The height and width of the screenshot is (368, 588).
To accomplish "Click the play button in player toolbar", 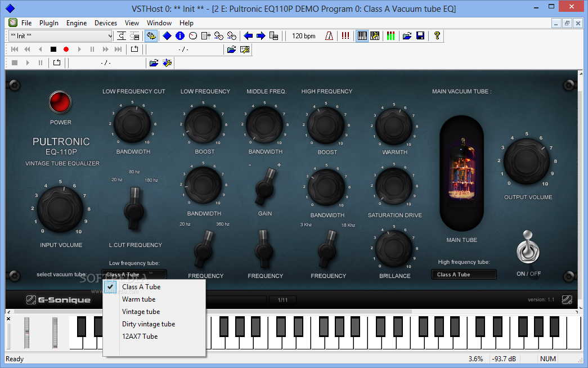I will (x=79, y=49).
